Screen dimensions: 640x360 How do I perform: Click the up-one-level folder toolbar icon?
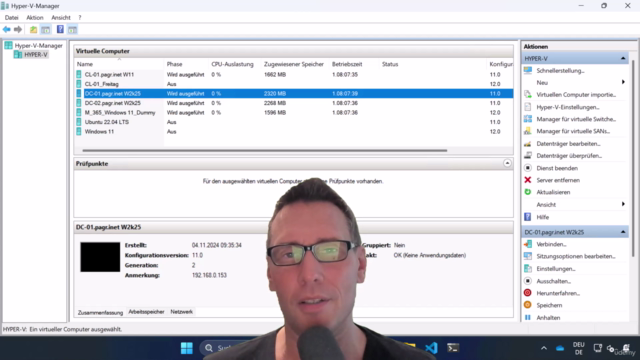tap(33, 29)
